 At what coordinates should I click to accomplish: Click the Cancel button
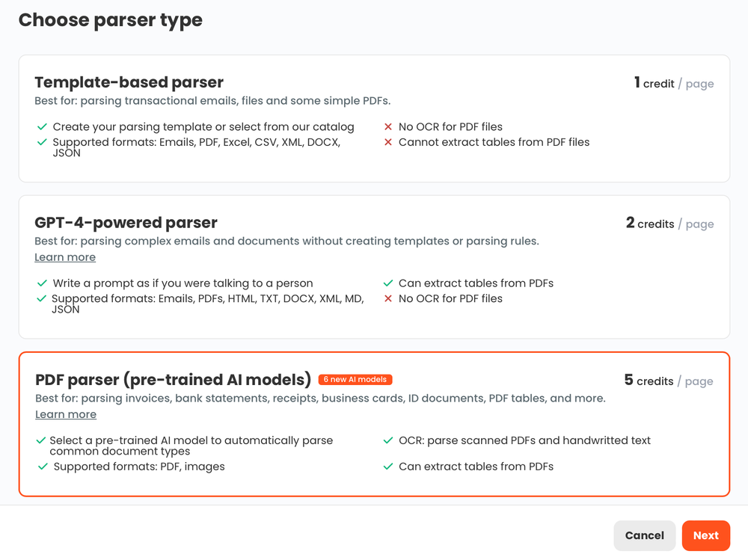coord(644,535)
